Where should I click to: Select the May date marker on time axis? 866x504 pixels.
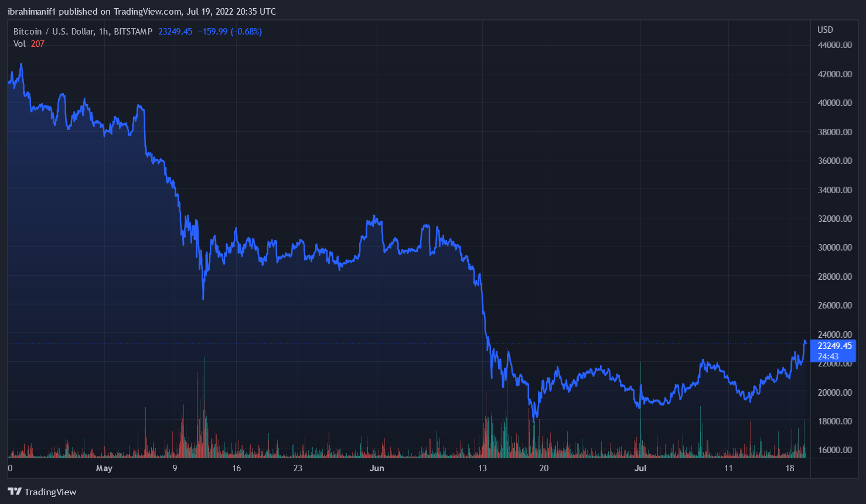coord(104,468)
